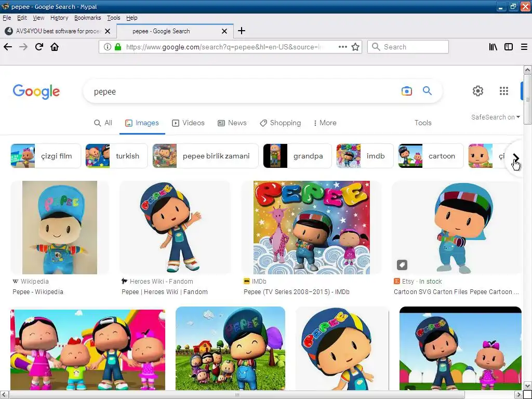Toggle the sidebar view icon
532x399 pixels.
coord(509,47)
